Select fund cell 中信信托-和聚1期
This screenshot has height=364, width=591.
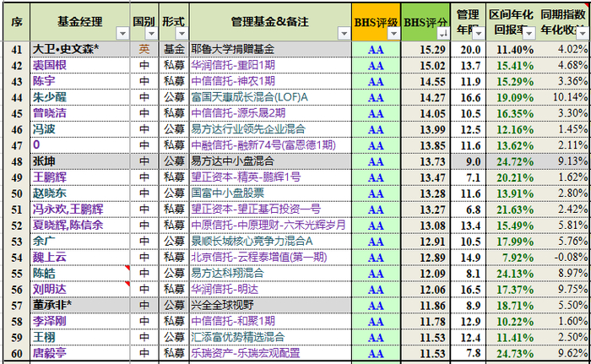pyautogui.click(x=270, y=321)
